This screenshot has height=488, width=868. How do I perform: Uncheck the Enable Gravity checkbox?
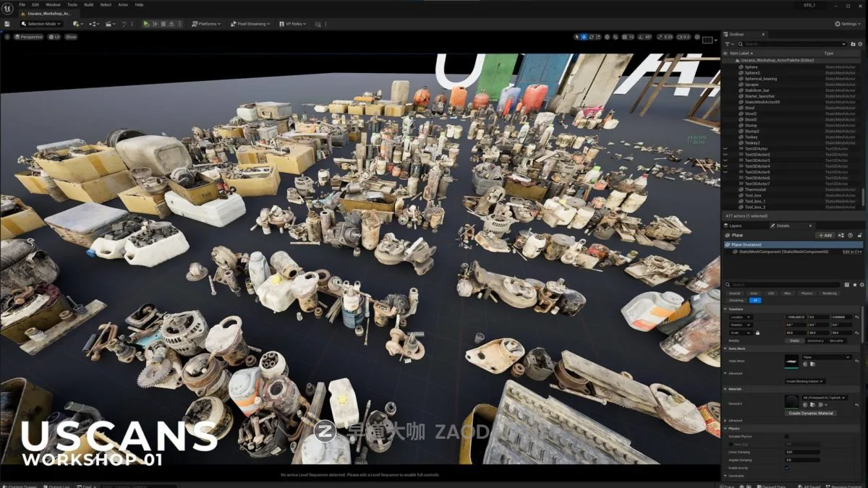click(x=787, y=468)
